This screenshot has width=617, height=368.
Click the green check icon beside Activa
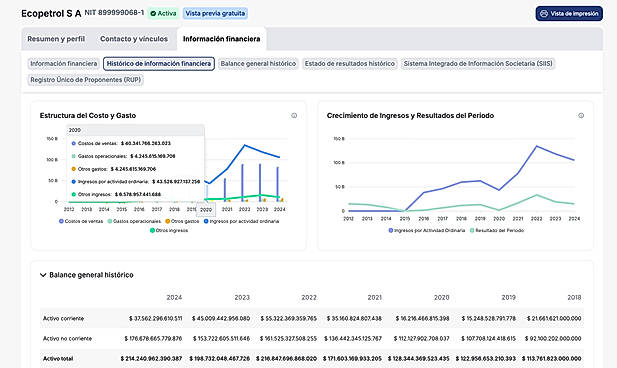pos(153,13)
